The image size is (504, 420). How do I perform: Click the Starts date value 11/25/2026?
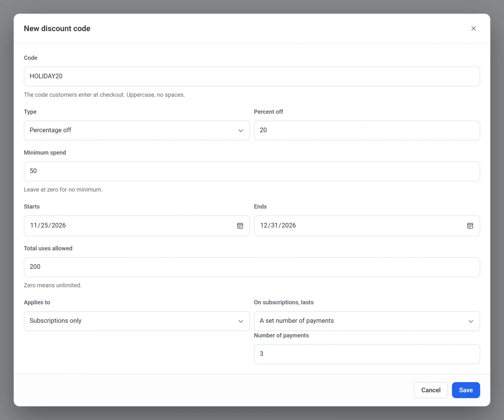click(48, 225)
